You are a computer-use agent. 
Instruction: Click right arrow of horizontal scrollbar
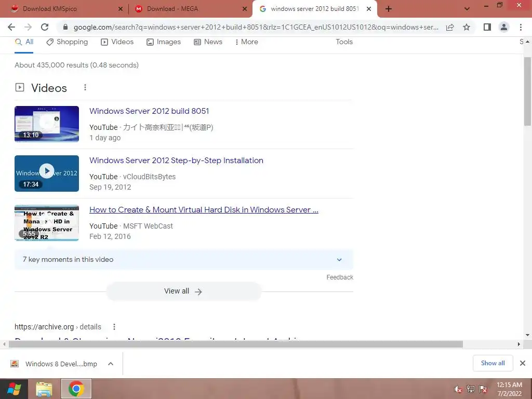point(519,344)
